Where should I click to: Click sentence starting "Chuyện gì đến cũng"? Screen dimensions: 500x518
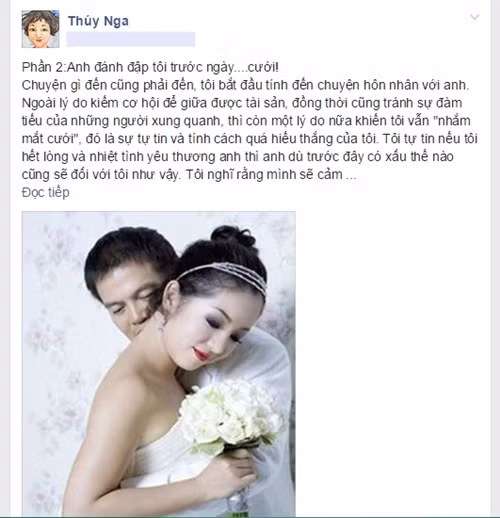[245, 85]
